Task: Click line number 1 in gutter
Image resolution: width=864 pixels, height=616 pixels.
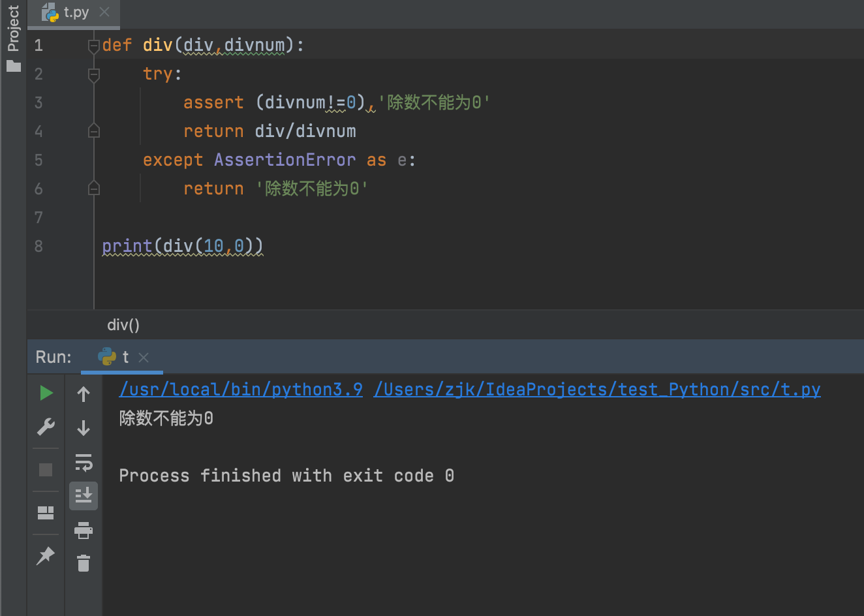Action: (x=39, y=45)
